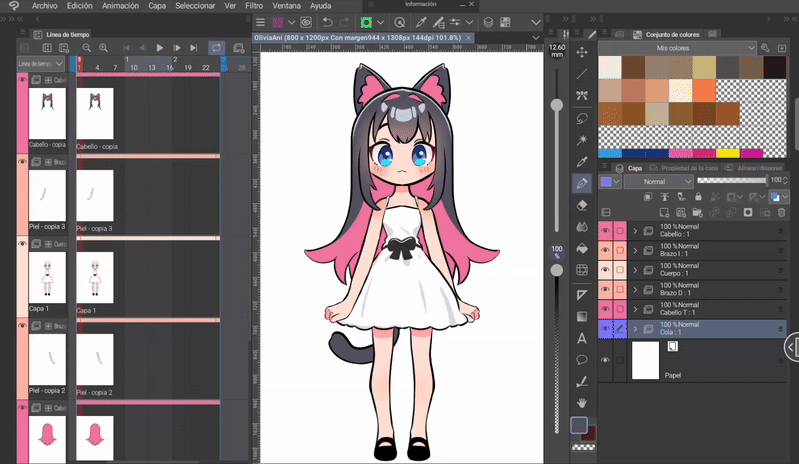Viewport: 799px width, 464px height.
Task: Click the Auto select magic wand tool
Action: tap(582, 140)
